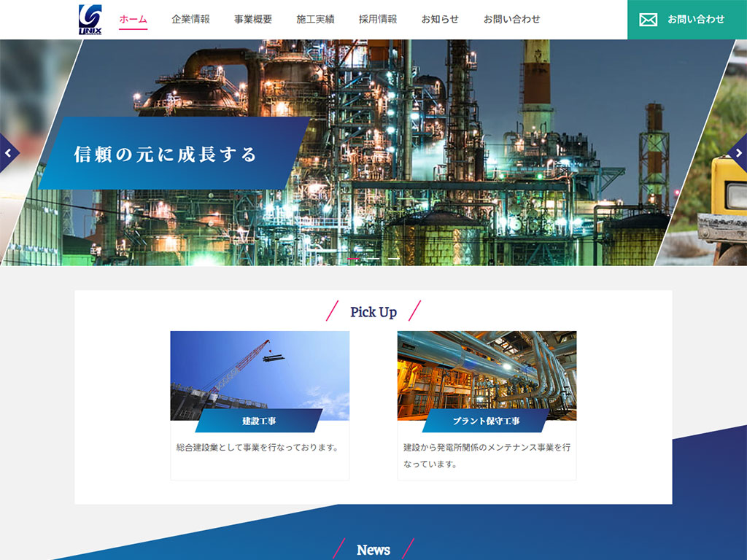Open the ホーム menu item
This screenshot has height=560, width=747.
point(133,19)
